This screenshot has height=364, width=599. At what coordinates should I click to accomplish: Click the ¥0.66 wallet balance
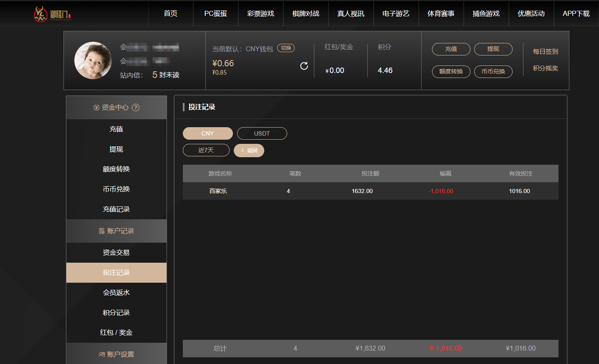[223, 63]
